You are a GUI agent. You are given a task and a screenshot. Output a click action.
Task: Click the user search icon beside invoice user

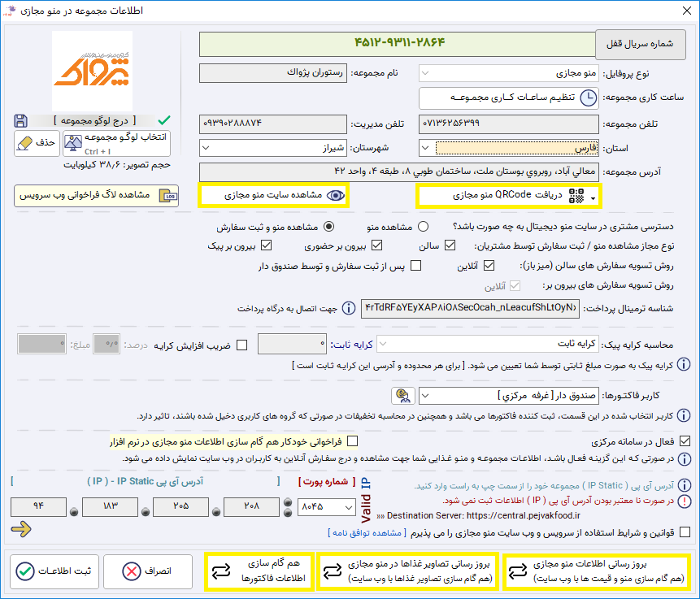402,396
